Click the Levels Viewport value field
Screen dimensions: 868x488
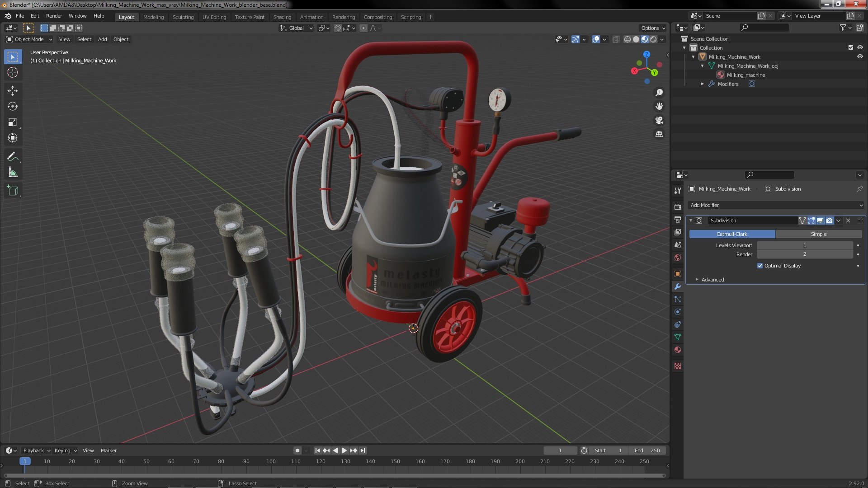[x=805, y=245]
